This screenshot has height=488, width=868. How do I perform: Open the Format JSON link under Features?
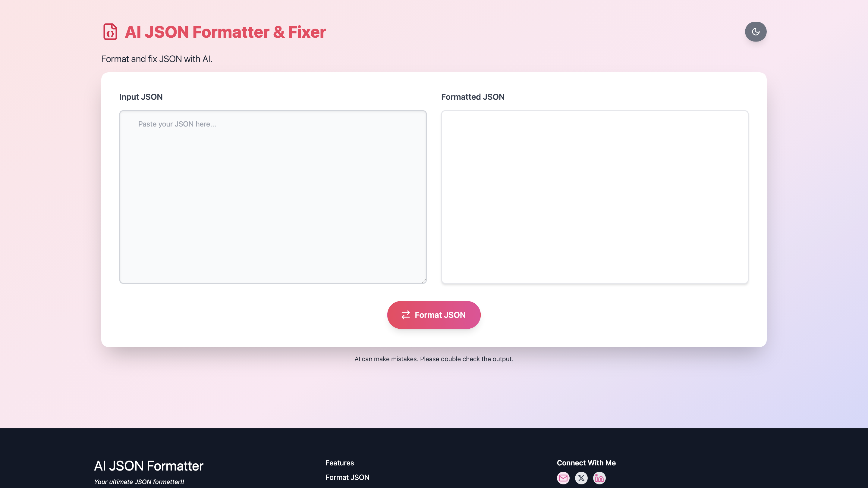[x=347, y=477]
